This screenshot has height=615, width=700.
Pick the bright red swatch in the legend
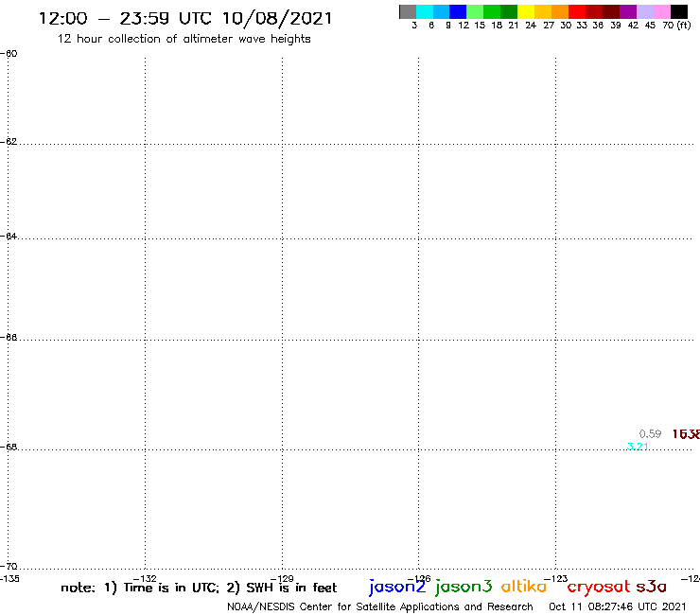[x=577, y=11]
